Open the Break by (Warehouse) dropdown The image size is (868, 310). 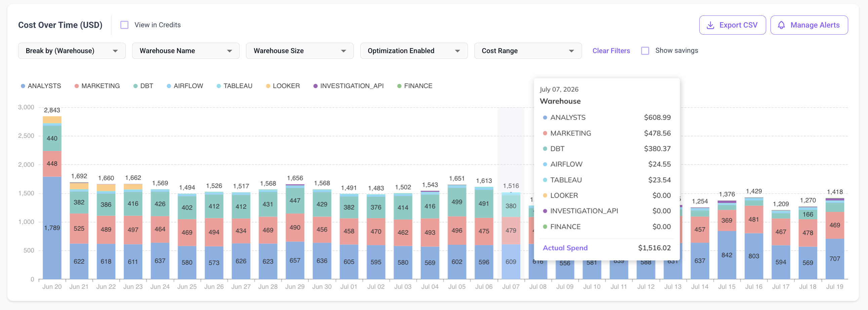tap(72, 51)
